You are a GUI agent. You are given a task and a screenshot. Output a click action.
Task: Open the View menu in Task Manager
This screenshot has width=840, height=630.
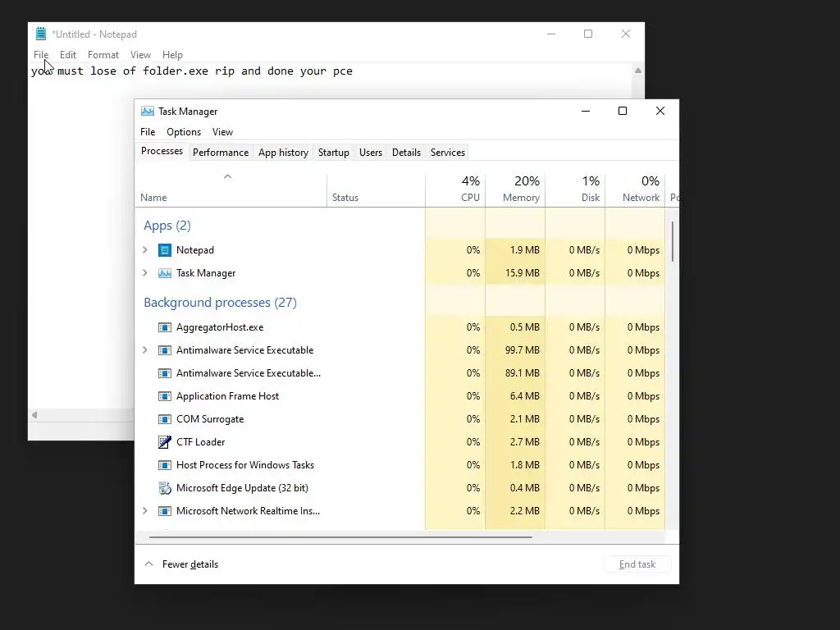tap(222, 132)
